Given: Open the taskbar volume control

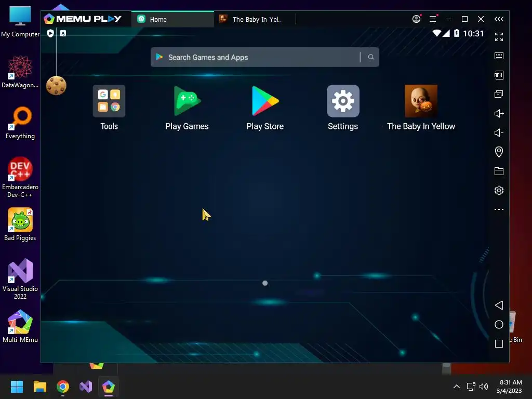Looking at the screenshot, I should 484,387.
